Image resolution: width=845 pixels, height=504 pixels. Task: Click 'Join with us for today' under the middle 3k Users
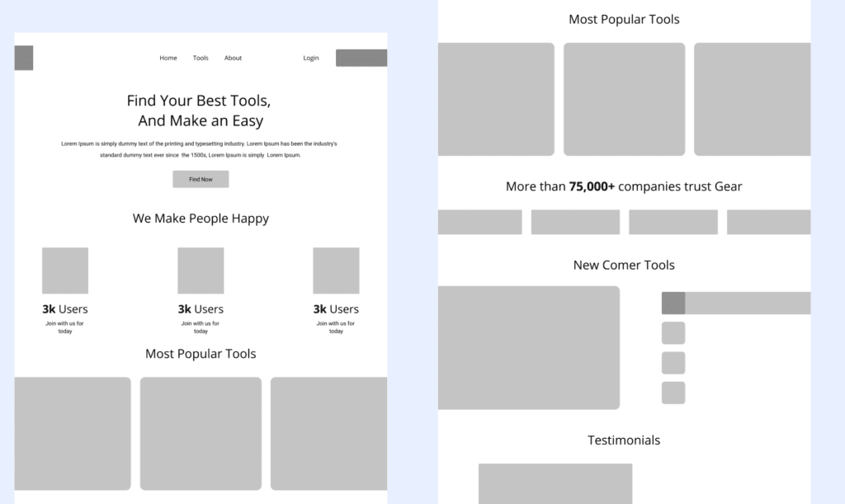pos(201,327)
